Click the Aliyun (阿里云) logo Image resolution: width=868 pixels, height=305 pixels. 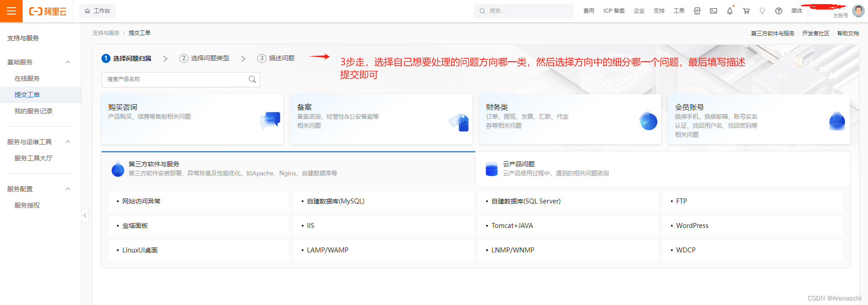coord(48,11)
